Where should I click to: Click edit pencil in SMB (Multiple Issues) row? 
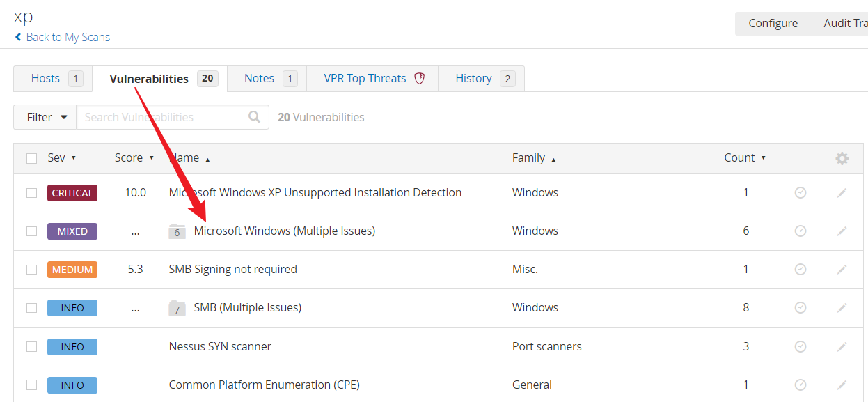coord(842,308)
